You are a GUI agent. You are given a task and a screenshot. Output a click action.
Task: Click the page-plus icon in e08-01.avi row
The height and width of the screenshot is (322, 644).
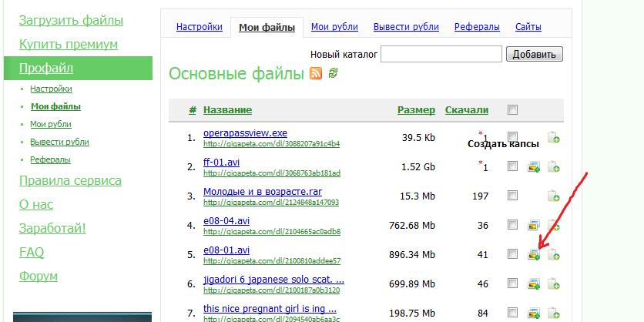tap(553, 255)
